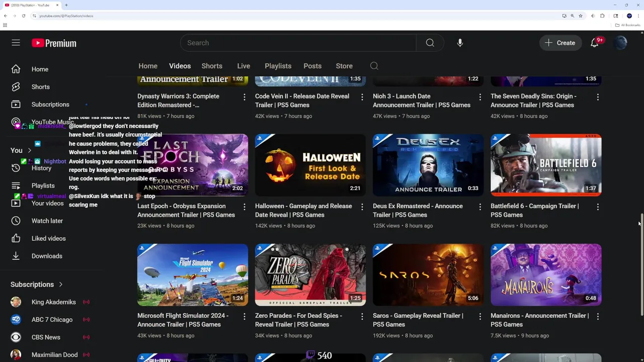Open options for Microsoft Flight Simulator video
Image resolution: width=644 pixels, height=362 pixels.
click(x=244, y=316)
